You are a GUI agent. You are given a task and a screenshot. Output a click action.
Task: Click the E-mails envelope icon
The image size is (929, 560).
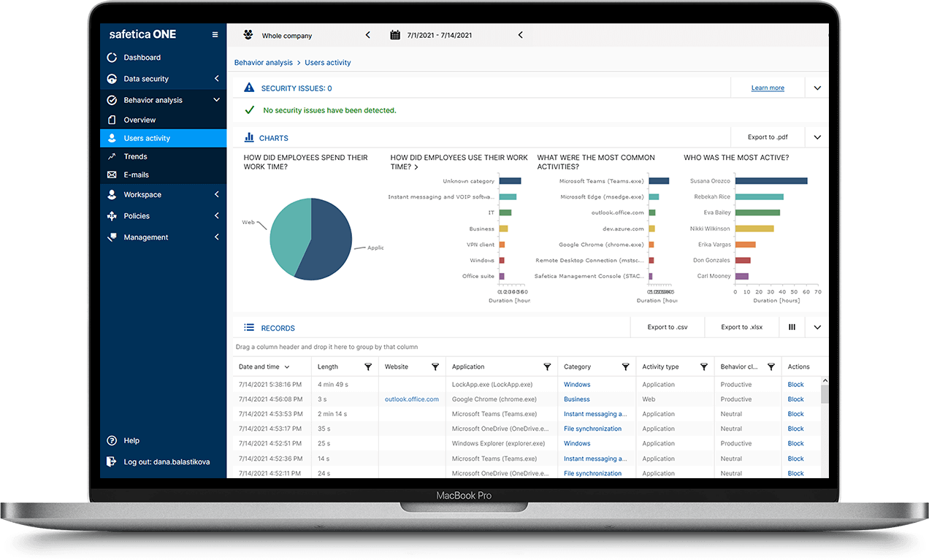112,174
